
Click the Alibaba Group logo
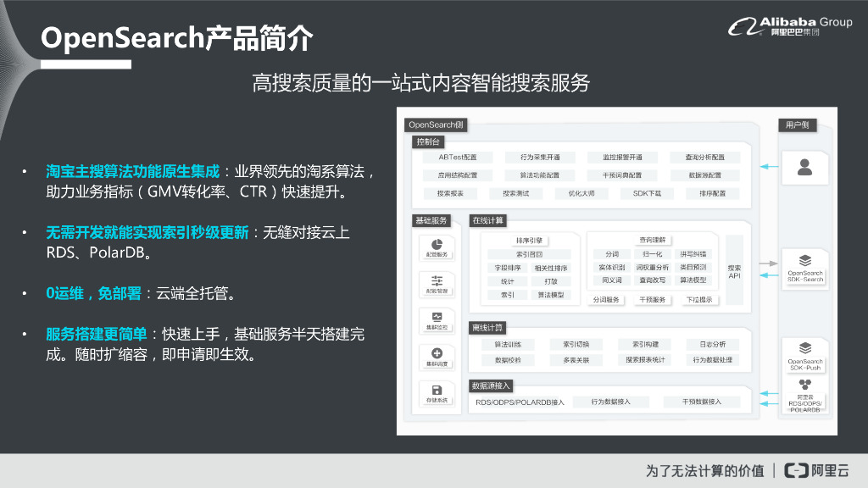click(790, 26)
